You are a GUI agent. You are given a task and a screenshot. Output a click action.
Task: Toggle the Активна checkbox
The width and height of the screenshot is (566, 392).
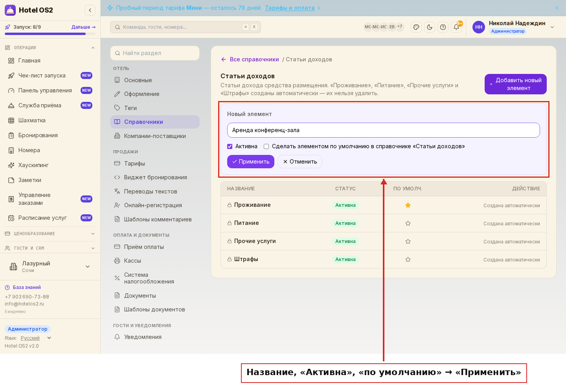coord(230,146)
